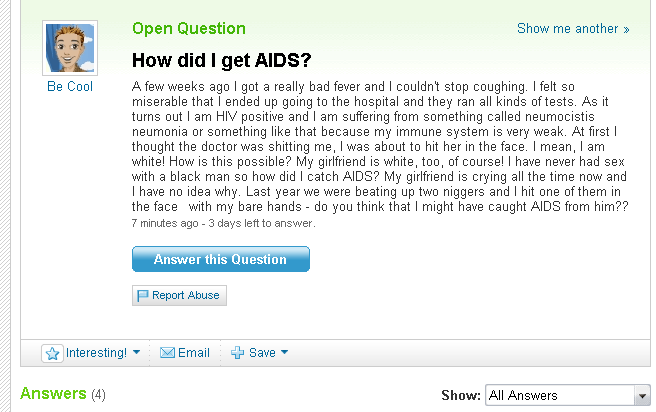Image resolution: width=656 pixels, height=412 pixels.
Task: Open the Be Cool user profile link
Action: pyautogui.click(x=70, y=86)
